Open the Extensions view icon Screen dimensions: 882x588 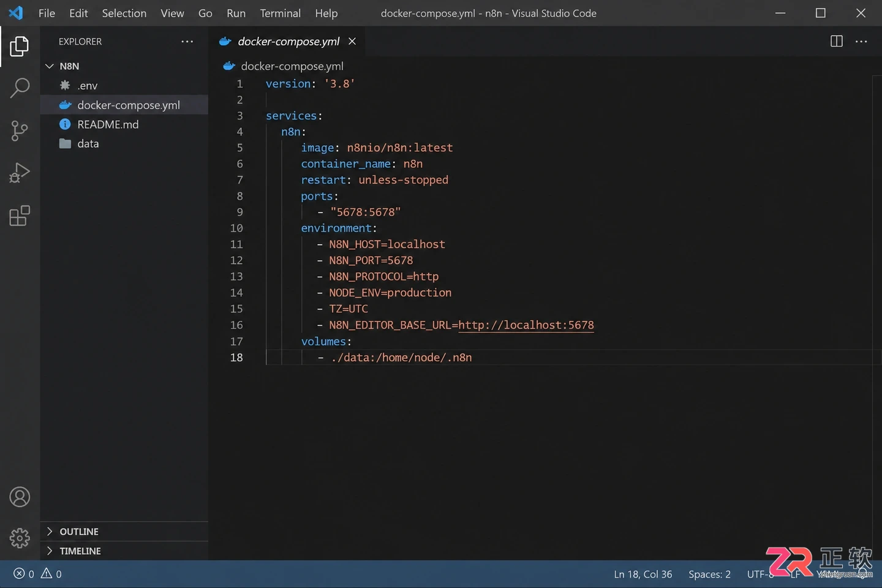click(x=20, y=216)
